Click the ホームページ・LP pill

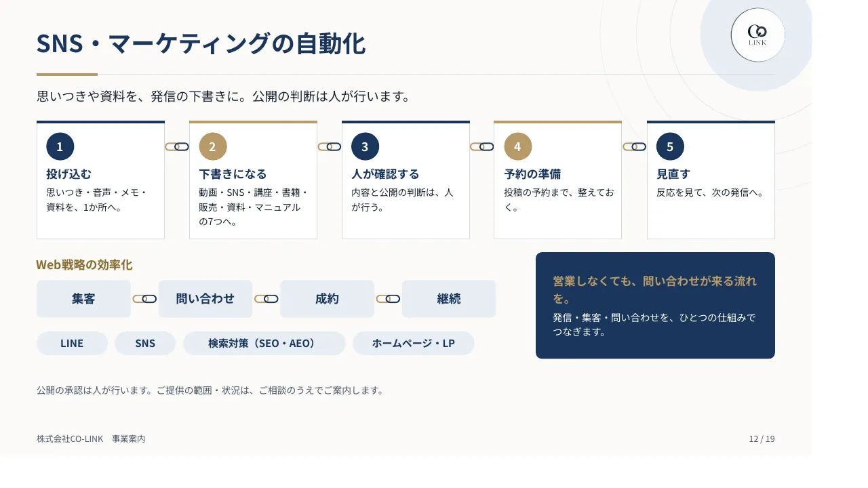[414, 343]
